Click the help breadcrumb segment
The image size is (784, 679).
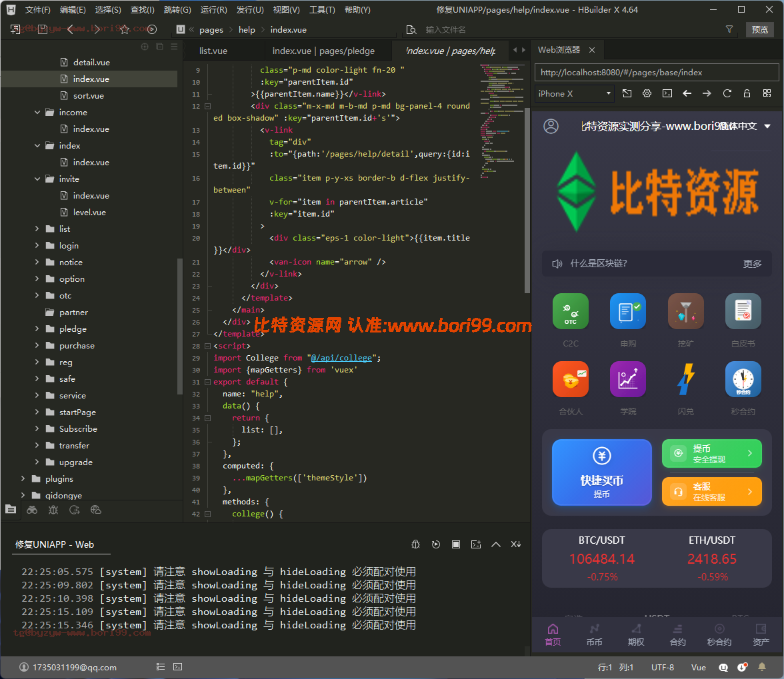[247, 29]
